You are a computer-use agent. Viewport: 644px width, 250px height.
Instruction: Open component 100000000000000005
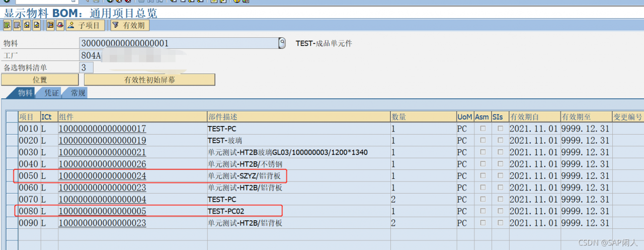pyautogui.click(x=103, y=211)
